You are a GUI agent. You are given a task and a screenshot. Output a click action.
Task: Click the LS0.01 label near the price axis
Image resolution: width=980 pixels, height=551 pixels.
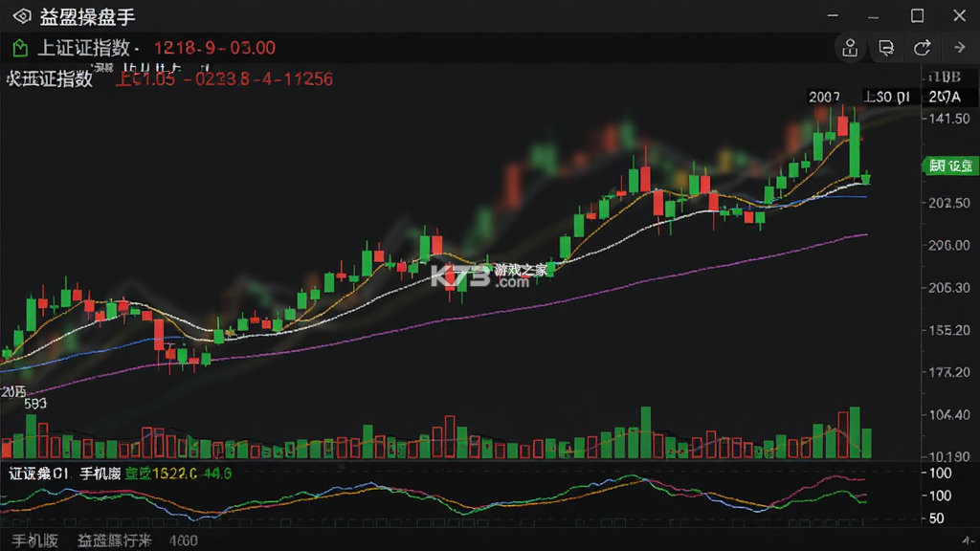887,97
